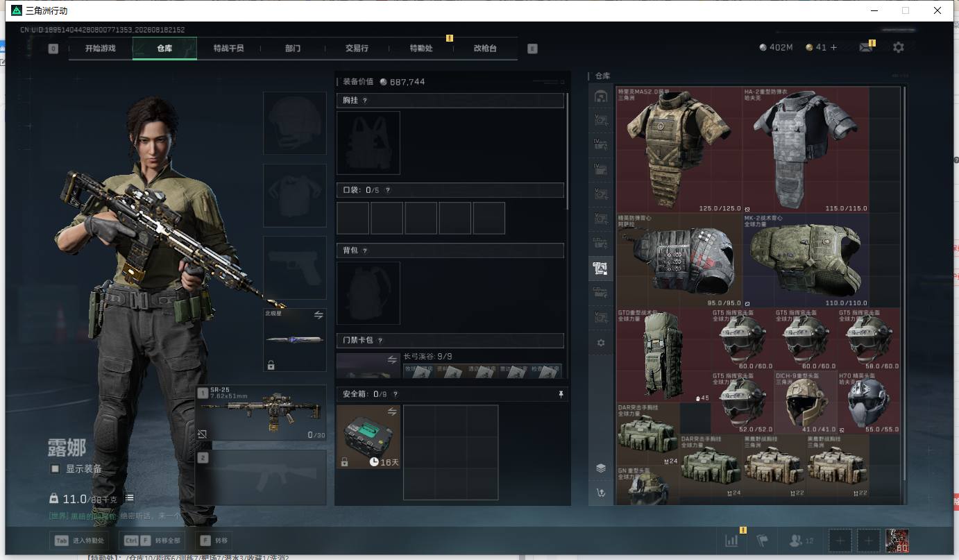Screen dimensions: 959x560
Task: Click the unload ammo icon on SR-25
Action: tap(203, 434)
